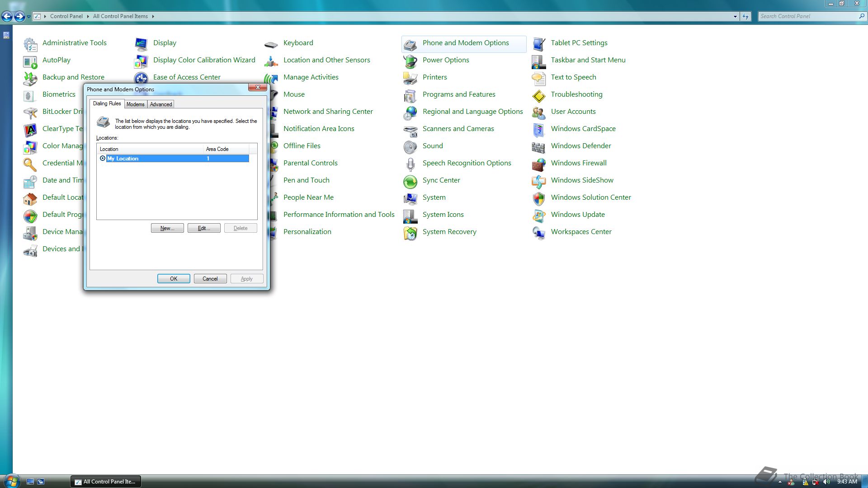The width and height of the screenshot is (868, 488).
Task: Click Speech Recognition Options microphone icon
Action: (x=410, y=164)
